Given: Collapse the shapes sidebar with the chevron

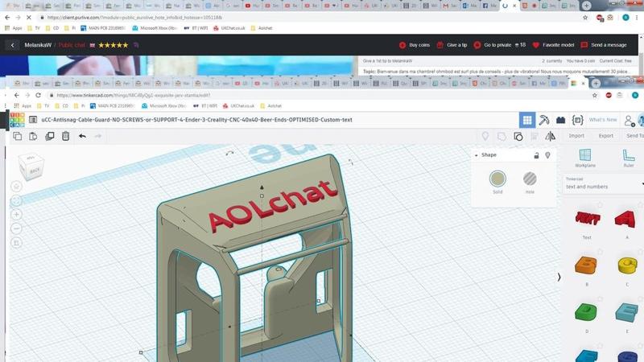Looking at the screenshot, I should [559, 278].
